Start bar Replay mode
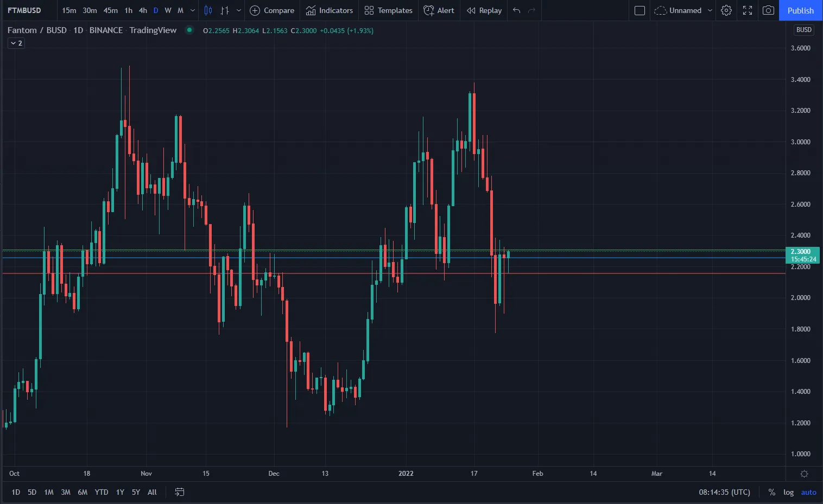Image resolution: width=823 pixels, height=504 pixels. pos(484,10)
